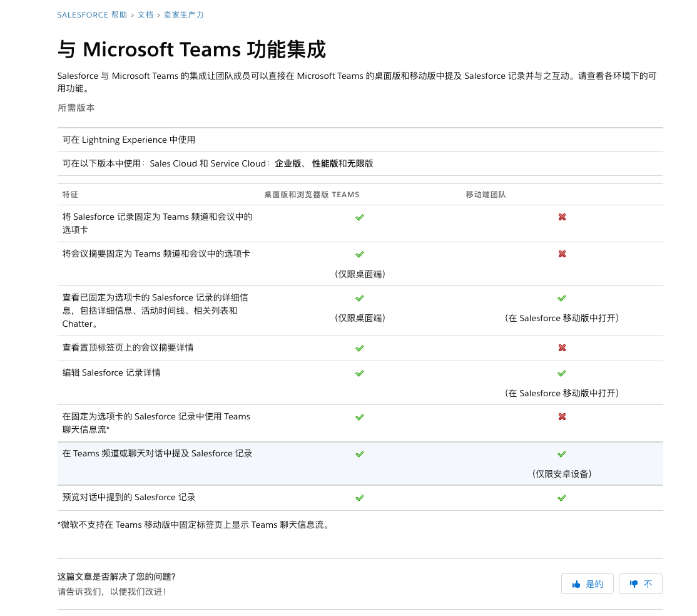Click mobile red X for 查看置顶标签页上的会议摘要详情 row
This screenshot has width=697, height=616.
pos(562,347)
